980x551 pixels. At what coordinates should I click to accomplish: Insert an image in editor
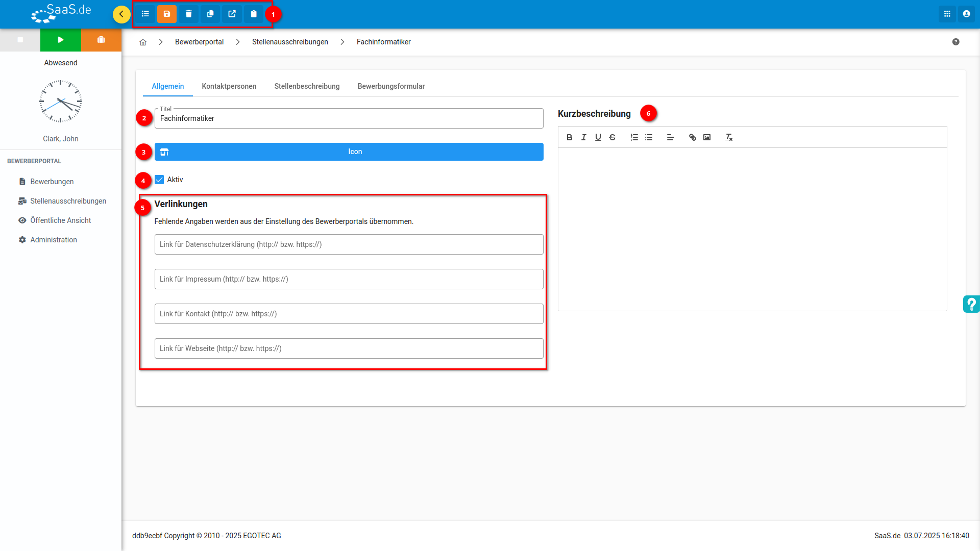pos(707,137)
